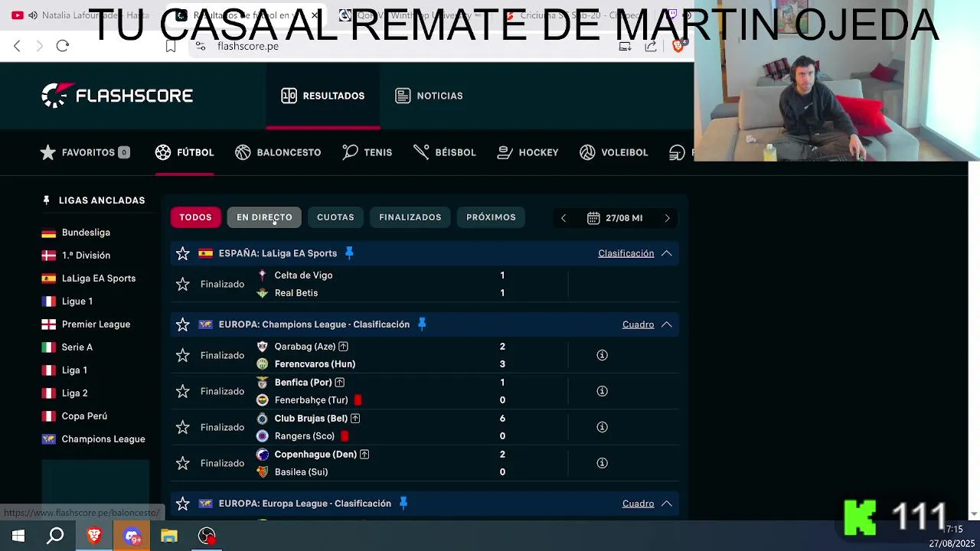Select the Fútbol sport menu

click(185, 152)
